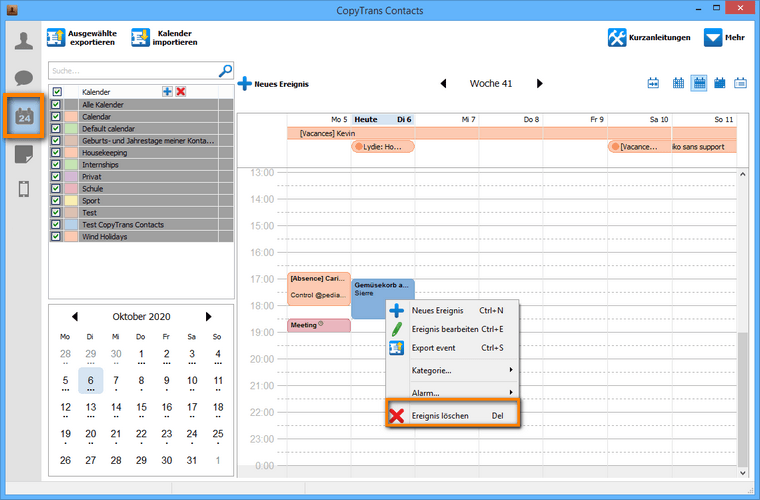760x500 pixels.
Task: Uncheck the Default calendar checkbox
Action: coord(56,128)
